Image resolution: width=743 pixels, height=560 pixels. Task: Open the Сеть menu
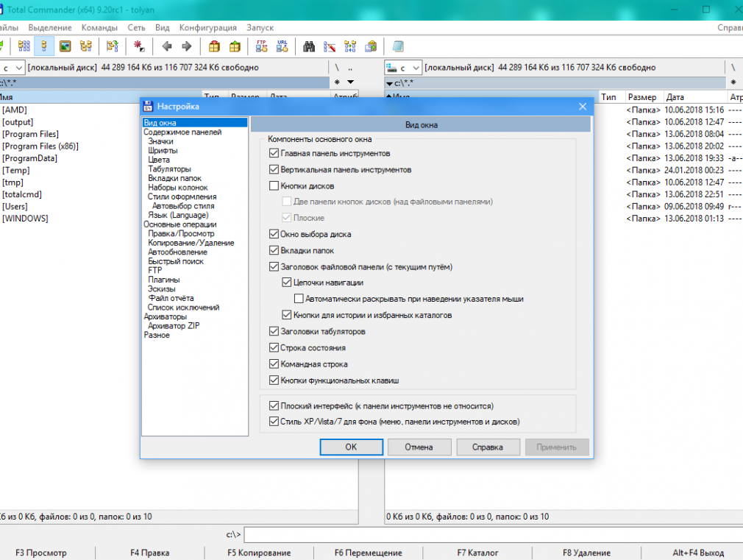click(137, 27)
